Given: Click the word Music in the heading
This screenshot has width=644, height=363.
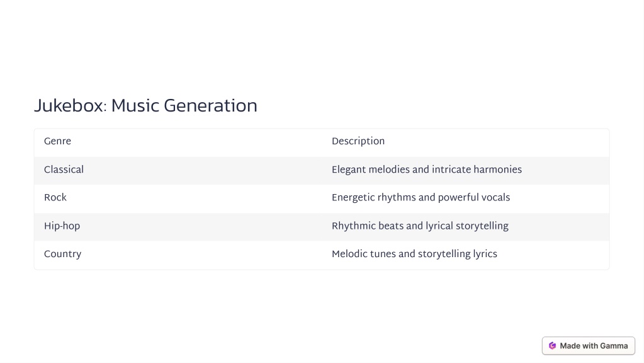Looking at the screenshot, I should point(135,106).
